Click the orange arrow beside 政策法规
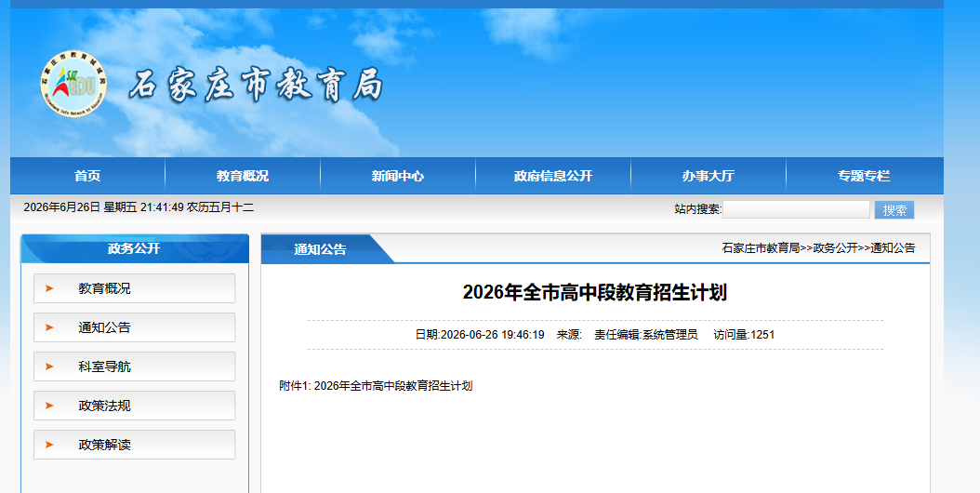The width and height of the screenshot is (980, 493). (49, 406)
